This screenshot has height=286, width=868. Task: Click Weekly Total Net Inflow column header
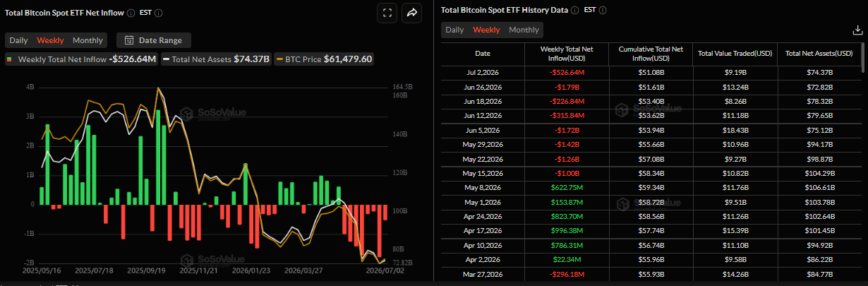(x=566, y=54)
